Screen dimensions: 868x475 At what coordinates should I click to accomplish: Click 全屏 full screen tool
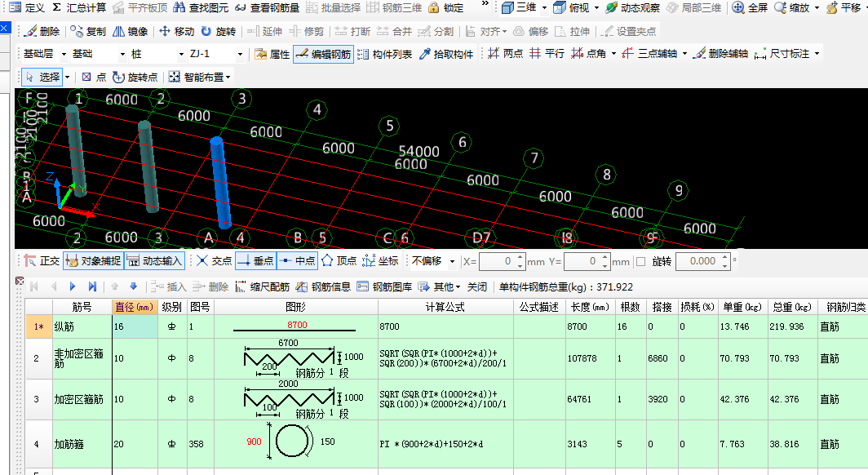coord(750,7)
